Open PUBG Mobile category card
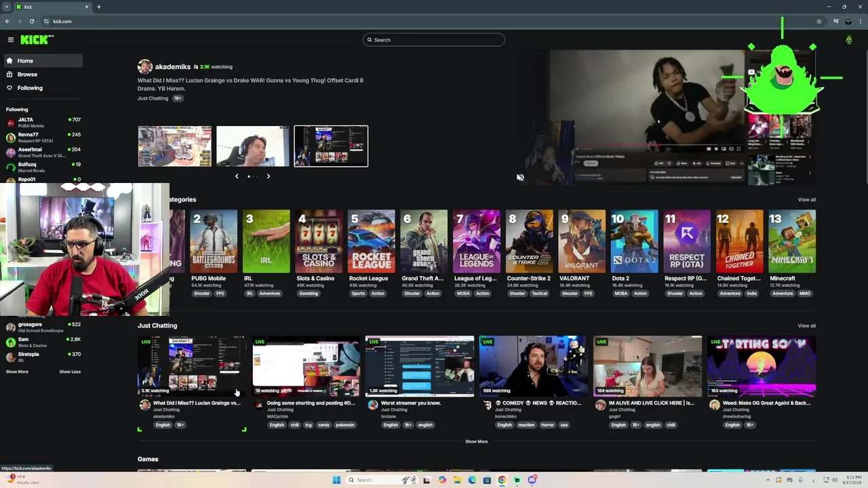This screenshot has height=488, width=868. (214, 254)
